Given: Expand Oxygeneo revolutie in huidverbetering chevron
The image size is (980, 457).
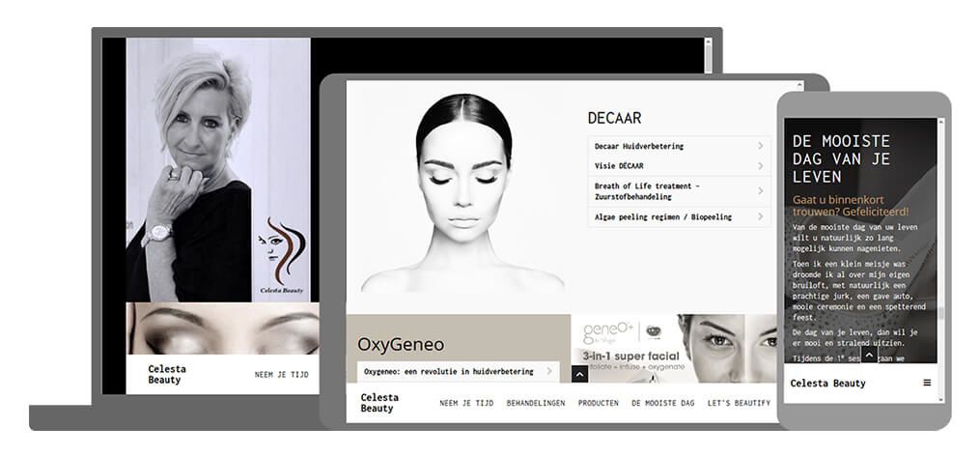Looking at the screenshot, I should coord(549,371).
